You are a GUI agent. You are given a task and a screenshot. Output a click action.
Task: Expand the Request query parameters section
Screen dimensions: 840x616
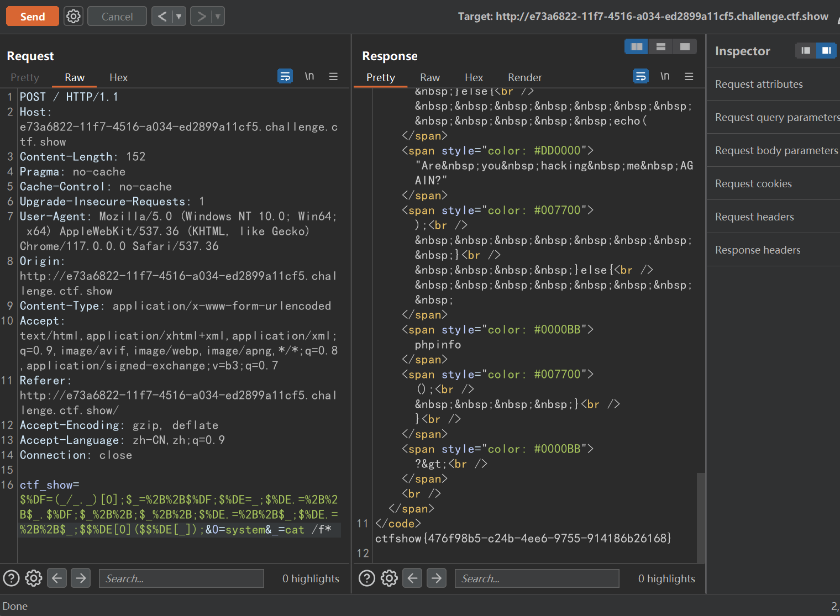coord(773,117)
